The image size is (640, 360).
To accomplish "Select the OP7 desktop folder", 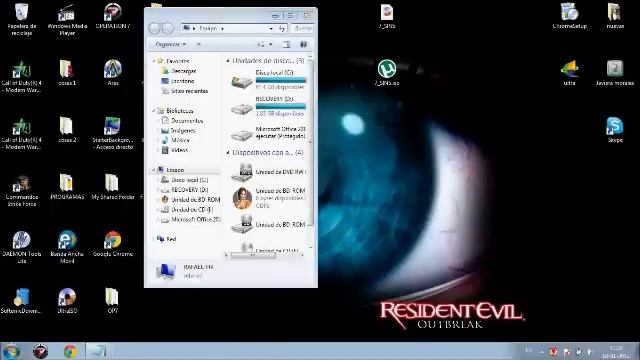I will pos(112,300).
